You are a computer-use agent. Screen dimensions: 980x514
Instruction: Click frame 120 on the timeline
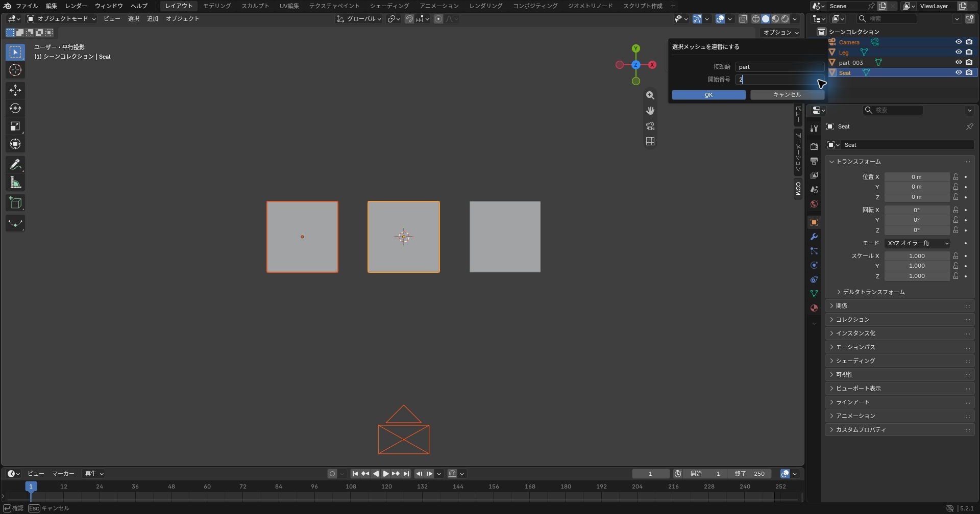(x=387, y=487)
